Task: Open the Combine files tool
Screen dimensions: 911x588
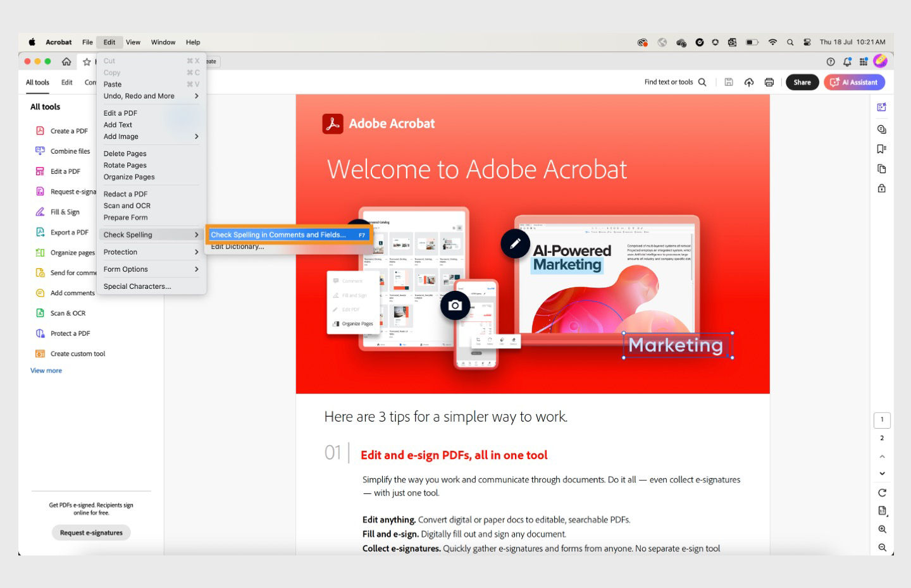Action: pyautogui.click(x=70, y=151)
